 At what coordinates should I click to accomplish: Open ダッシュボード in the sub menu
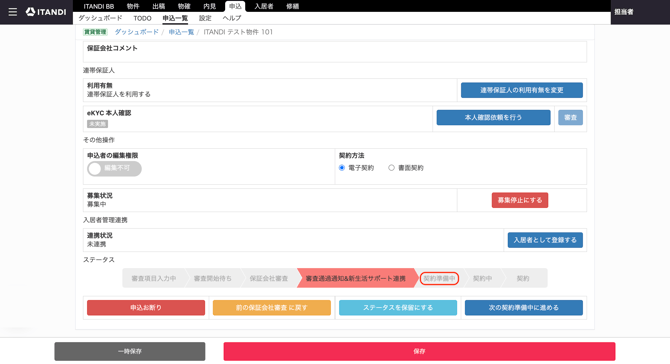(100, 18)
